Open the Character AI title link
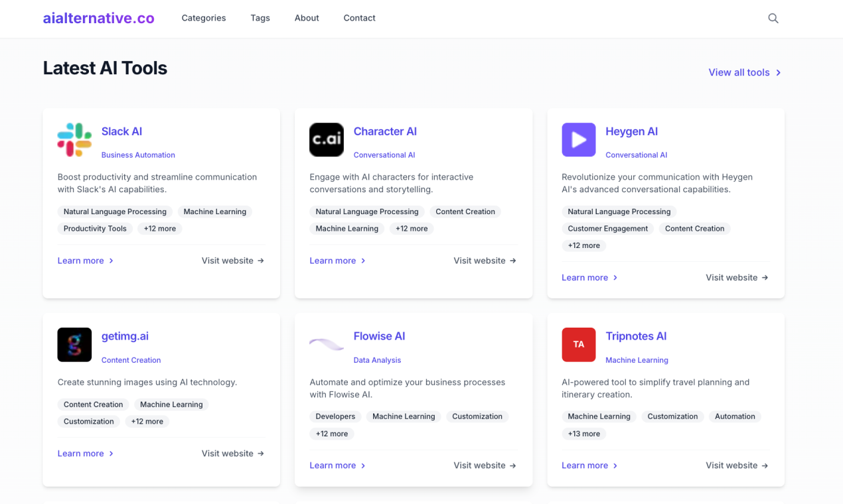 (385, 131)
